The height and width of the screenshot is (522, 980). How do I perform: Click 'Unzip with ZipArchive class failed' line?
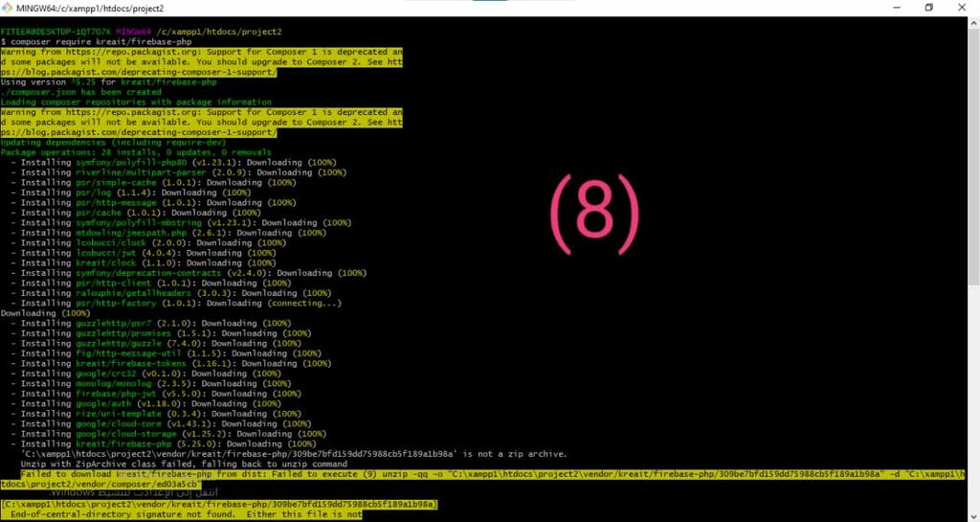click(184, 464)
